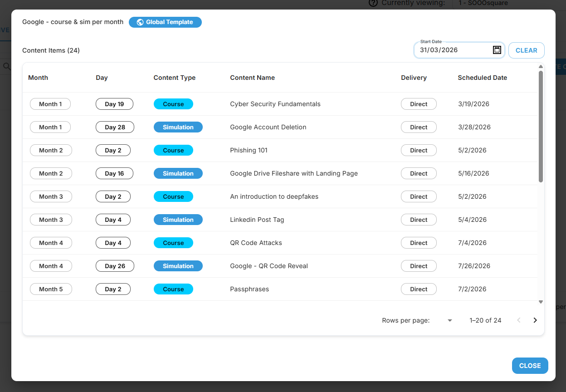566x392 pixels.
Task: Select the Day 19 chip
Action: coord(114,104)
